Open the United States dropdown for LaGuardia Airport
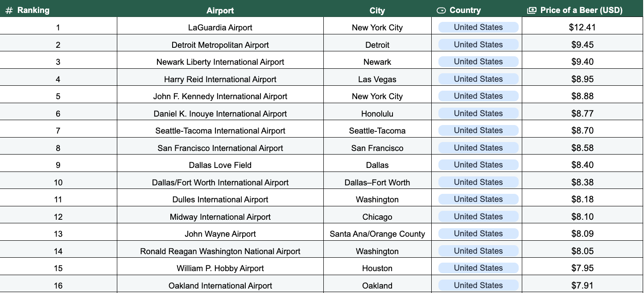Image resolution: width=644 pixels, height=293 pixels. coord(478,27)
